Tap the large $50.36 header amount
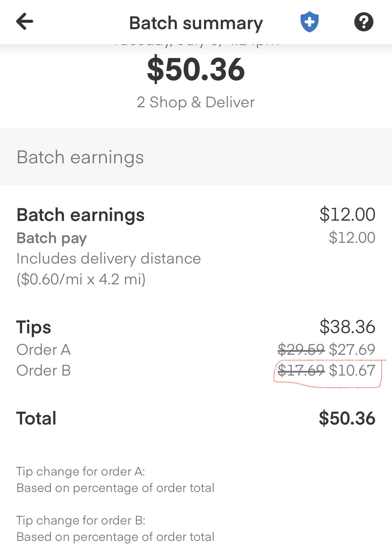 click(196, 69)
